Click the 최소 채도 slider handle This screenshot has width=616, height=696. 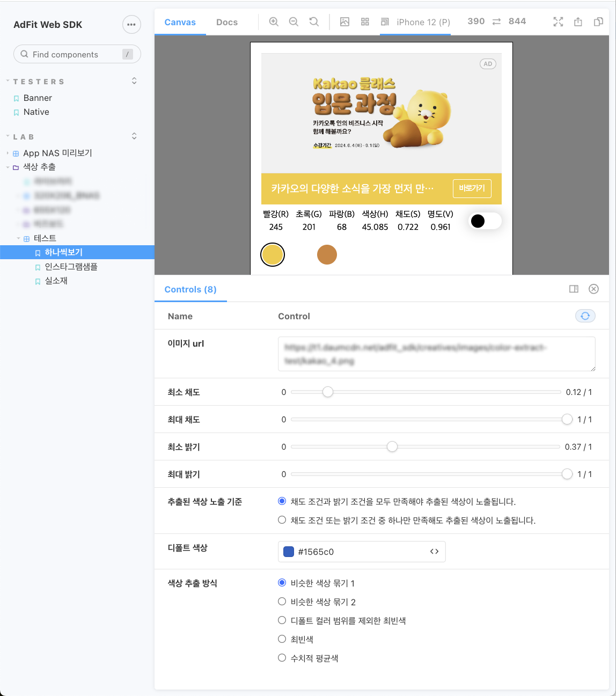point(328,392)
